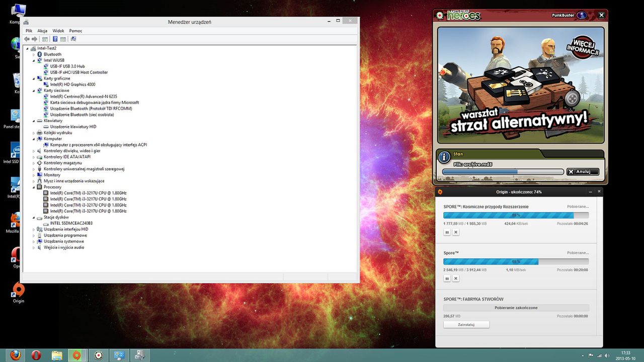
Task: Collapse the Karty sieciowe category
Action: (34, 90)
